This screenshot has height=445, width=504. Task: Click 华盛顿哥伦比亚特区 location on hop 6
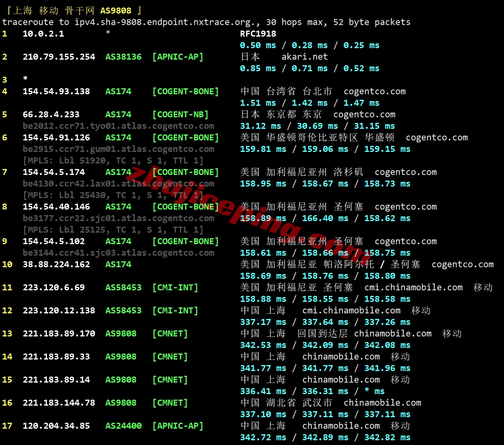pyautogui.click(x=312, y=138)
